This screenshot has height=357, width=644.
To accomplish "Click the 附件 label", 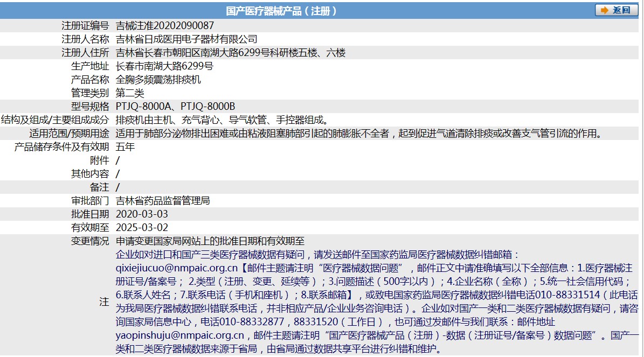I will click(99, 160).
